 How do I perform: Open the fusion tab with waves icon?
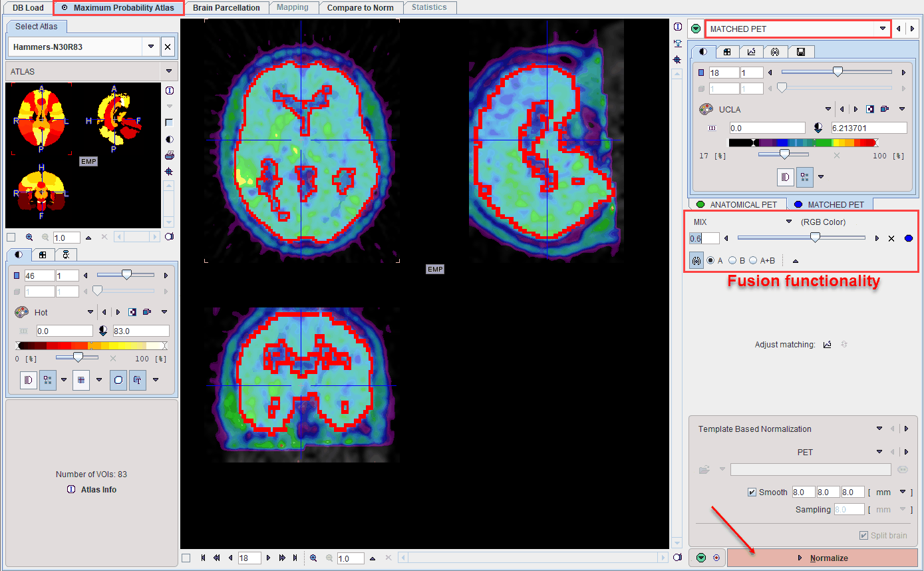(x=774, y=51)
